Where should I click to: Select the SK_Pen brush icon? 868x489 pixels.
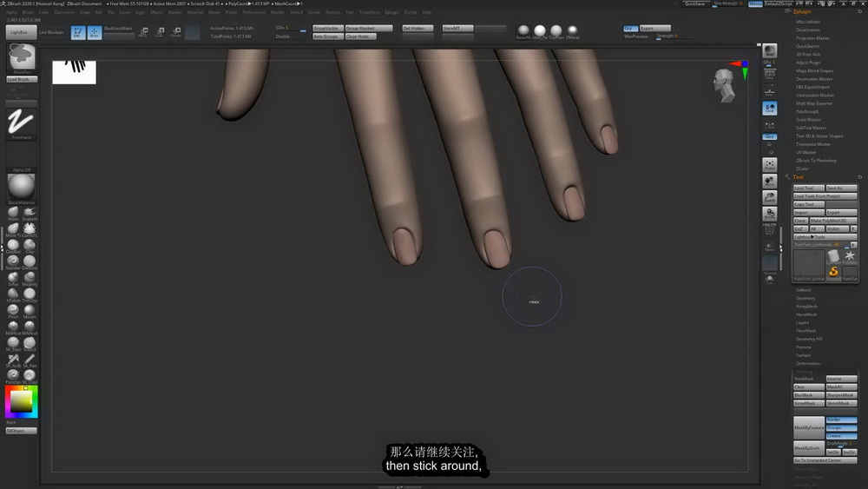coord(30,360)
